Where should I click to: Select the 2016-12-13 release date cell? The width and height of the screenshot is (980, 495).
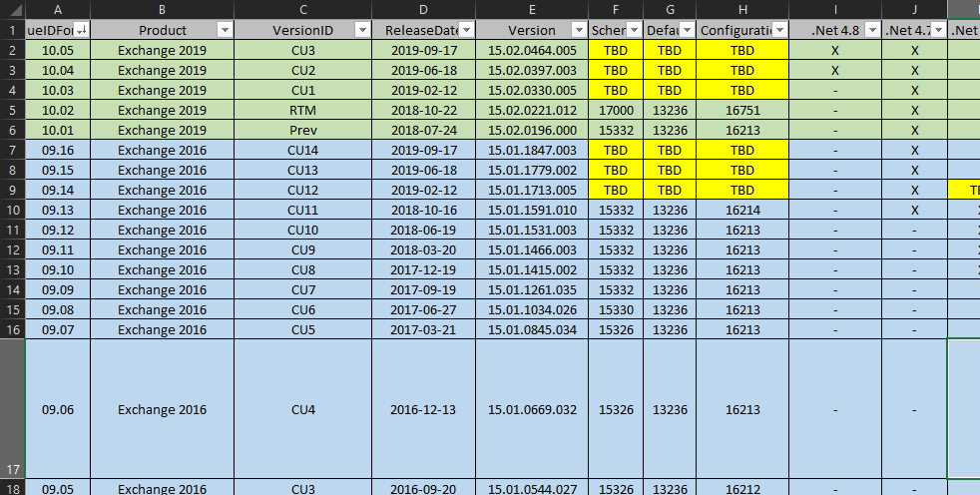pyautogui.click(x=423, y=409)
